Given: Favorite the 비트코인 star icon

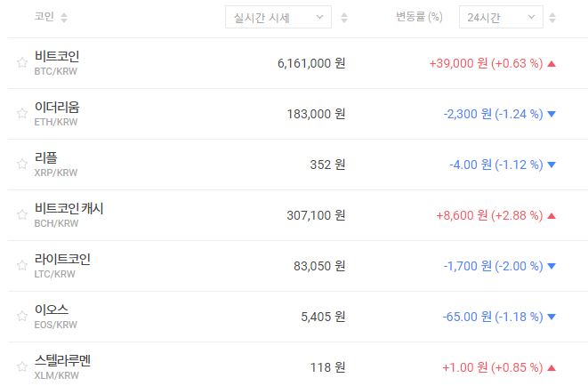Looking at the screenshot, I should [x=22, y=63].
